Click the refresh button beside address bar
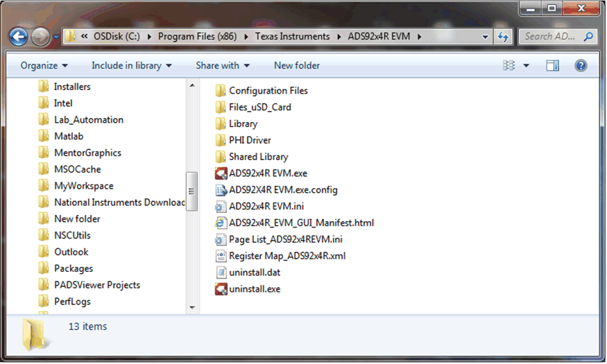 tap(504, 37)
